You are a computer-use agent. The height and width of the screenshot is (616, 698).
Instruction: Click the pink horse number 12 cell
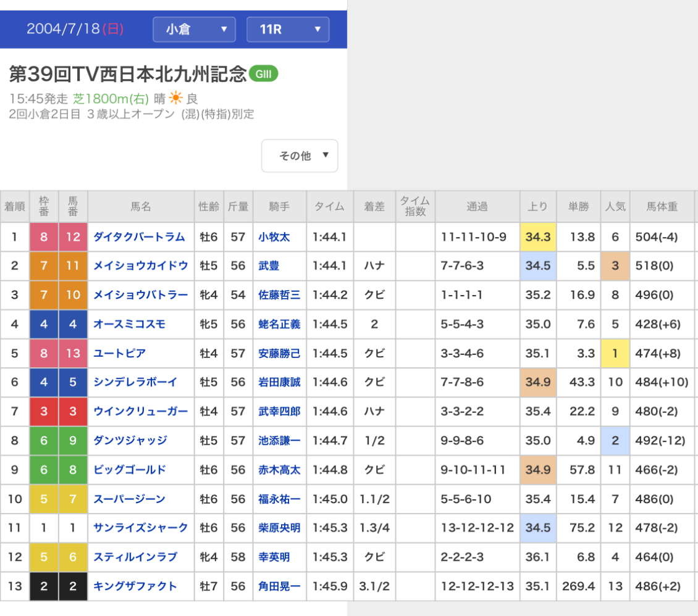[73, 237]
